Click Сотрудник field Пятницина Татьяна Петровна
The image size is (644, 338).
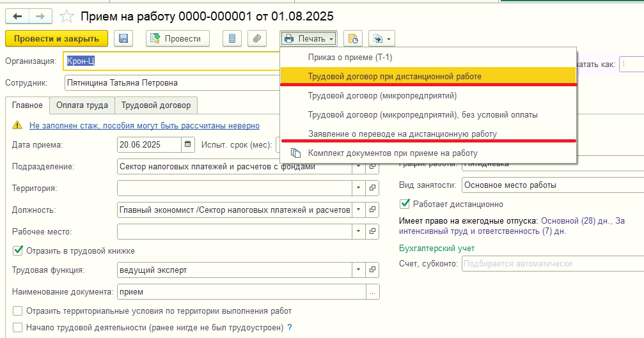(173, 83)
